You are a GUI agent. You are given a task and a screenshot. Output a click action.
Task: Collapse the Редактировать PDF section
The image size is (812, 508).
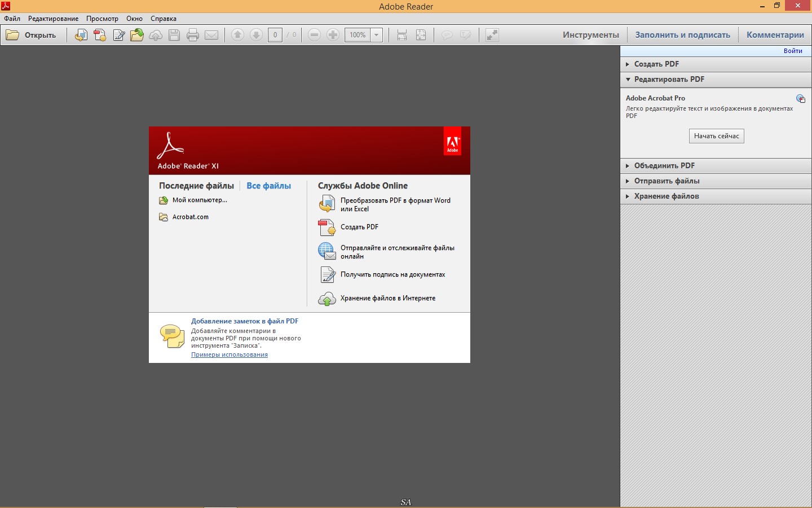(716, 80)
